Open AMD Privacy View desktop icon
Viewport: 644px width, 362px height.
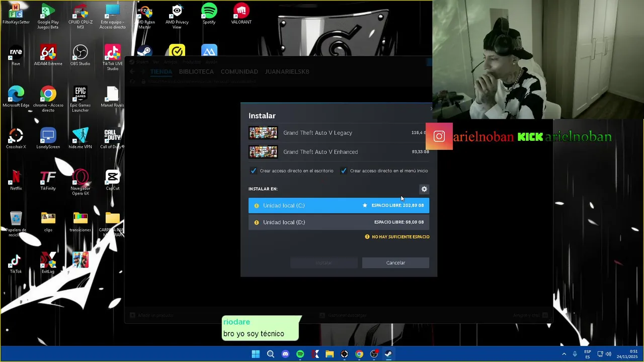(x=177, y=17)
